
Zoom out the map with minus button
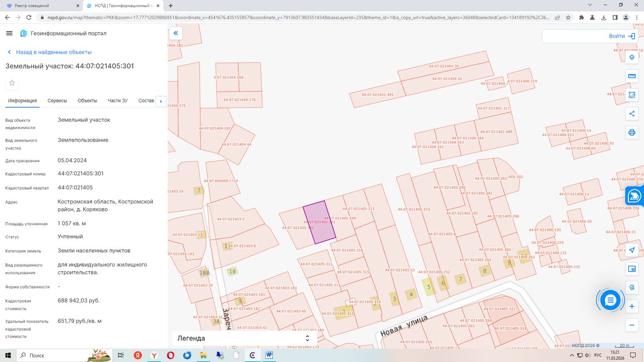pos(632,325)
